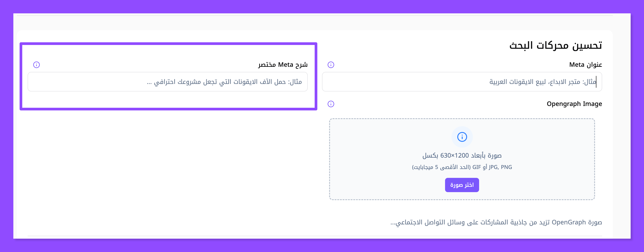
Task: Click the 1200×630 image dimensions text
Action: point(462,156)
